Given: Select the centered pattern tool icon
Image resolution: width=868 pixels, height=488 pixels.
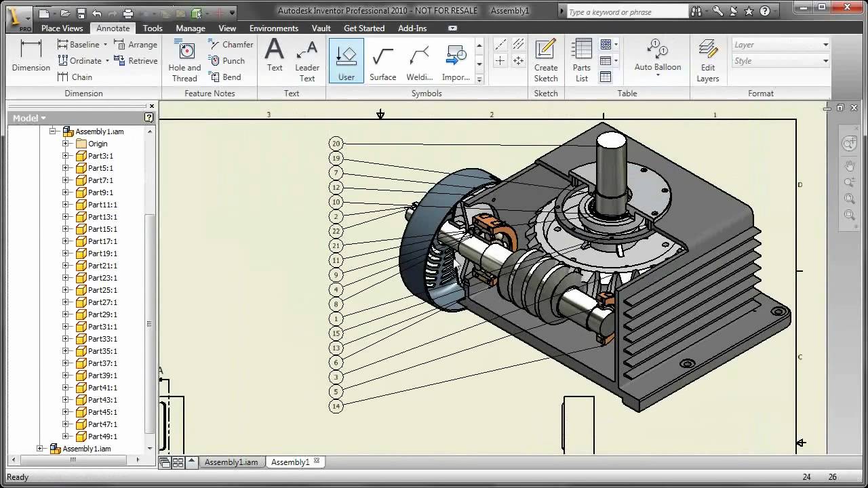Looking at the screenshot, I should click(x=518, y=61).
